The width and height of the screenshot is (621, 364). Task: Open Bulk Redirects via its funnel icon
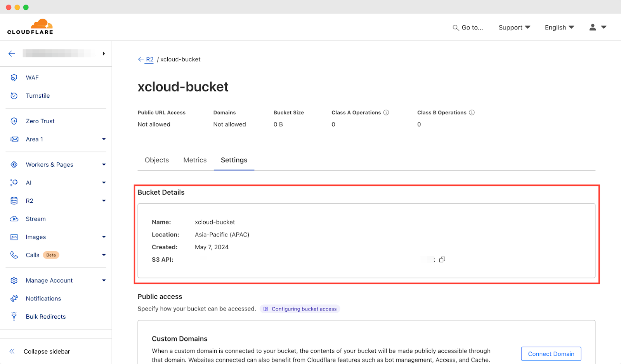coord(14,317)
